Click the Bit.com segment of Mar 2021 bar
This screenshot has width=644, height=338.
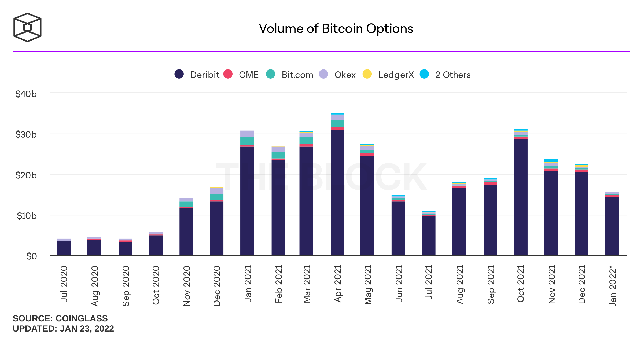pyautogui.click(x=306, y=141)
